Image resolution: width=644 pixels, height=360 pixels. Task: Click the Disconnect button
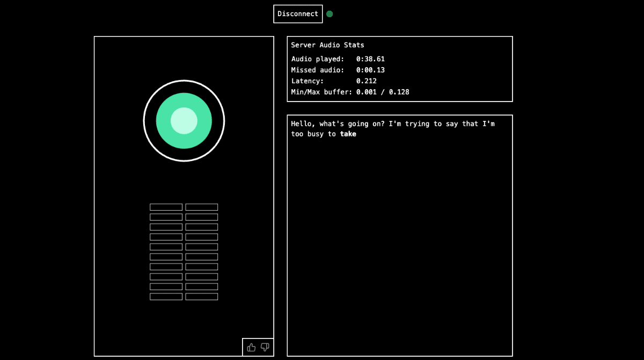click(298, 14)
